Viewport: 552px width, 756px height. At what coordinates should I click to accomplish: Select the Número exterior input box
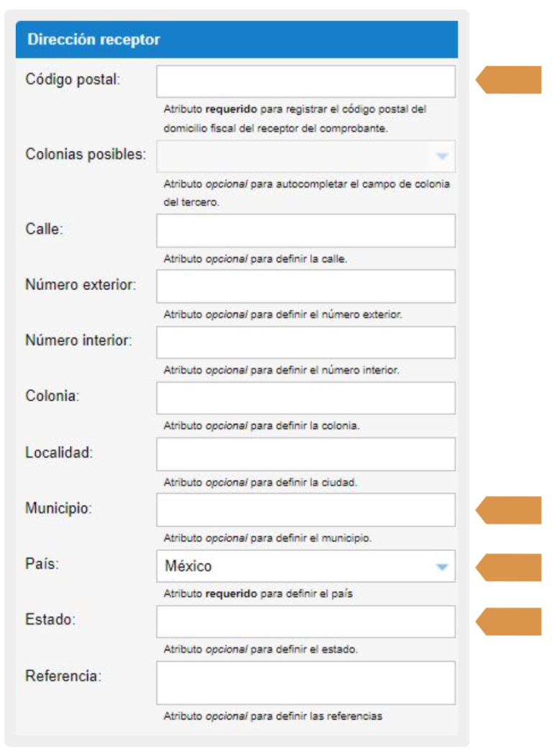click(305, 286)
